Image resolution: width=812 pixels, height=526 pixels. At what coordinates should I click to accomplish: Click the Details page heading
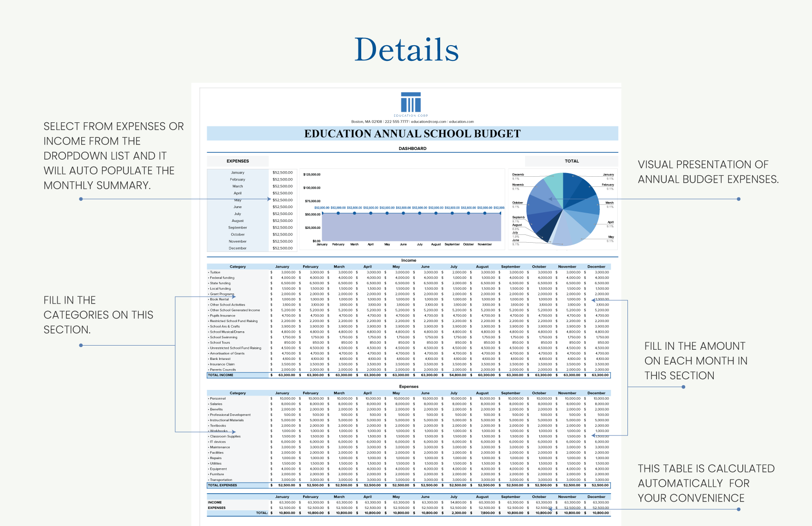[x=406, y=49]
